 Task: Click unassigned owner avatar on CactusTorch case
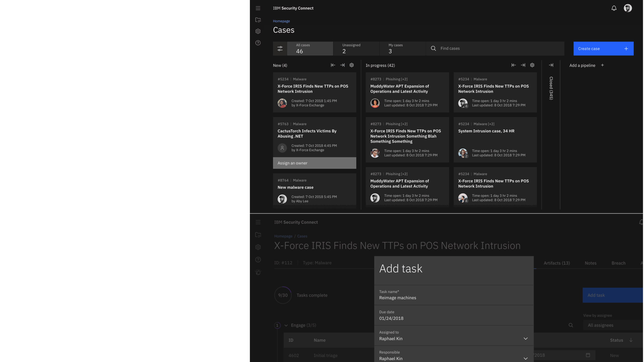coord(282,148)
